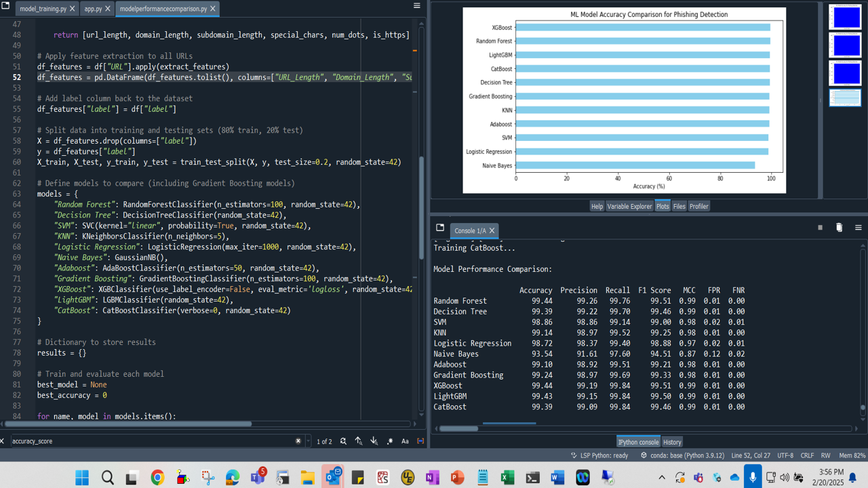Switch to the model_training.py tab
868x488 pixels.
43,9
